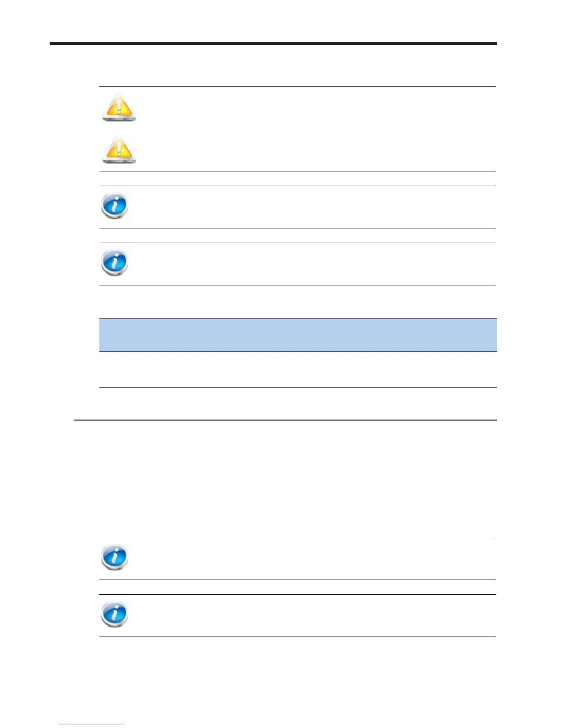The width and height of the screenshot is (563, 728).
Task: Click the first yellow warning triangle icon
Action: coord(119,107)
